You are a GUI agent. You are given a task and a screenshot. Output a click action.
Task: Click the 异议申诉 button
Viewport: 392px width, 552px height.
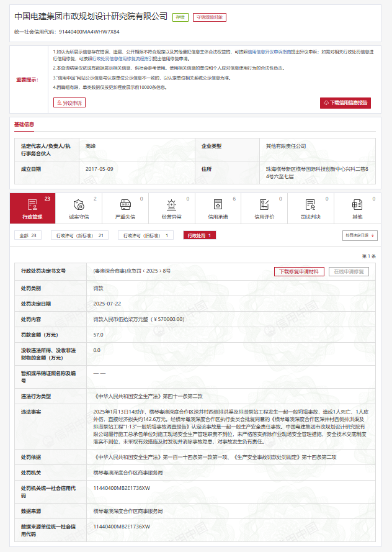point(69,102)
